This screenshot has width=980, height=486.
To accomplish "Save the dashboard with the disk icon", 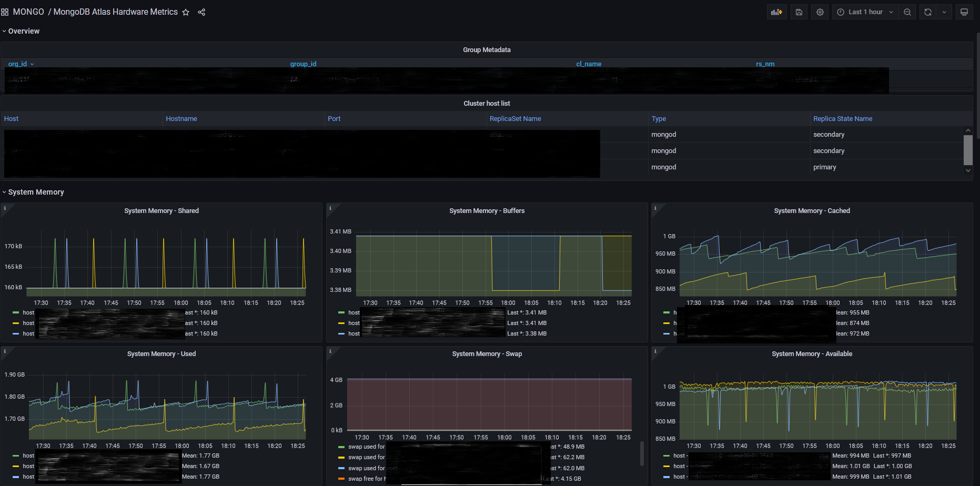I will pos(799,12).
